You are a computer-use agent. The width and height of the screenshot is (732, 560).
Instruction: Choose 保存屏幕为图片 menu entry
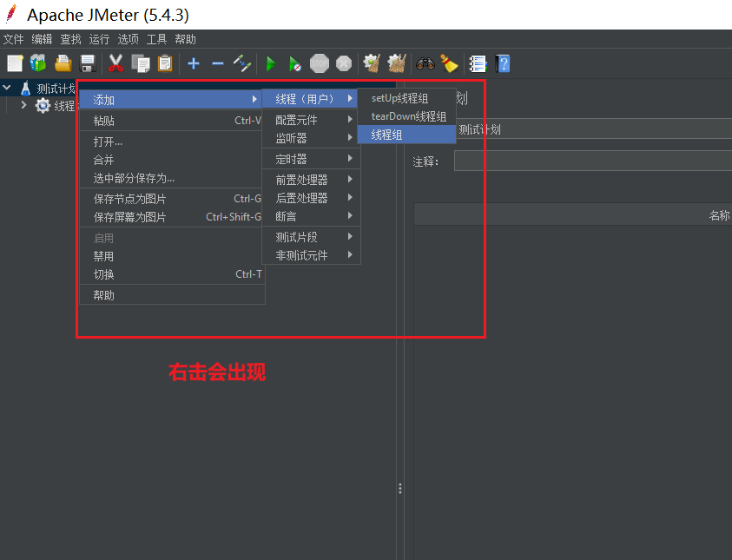[x=171, y=217]
